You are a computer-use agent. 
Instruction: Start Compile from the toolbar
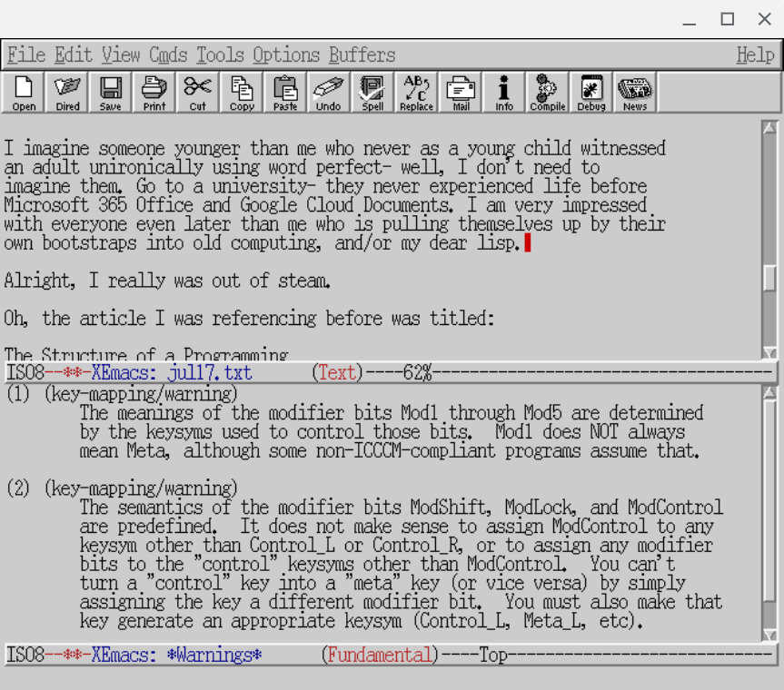tap(548, 93)
